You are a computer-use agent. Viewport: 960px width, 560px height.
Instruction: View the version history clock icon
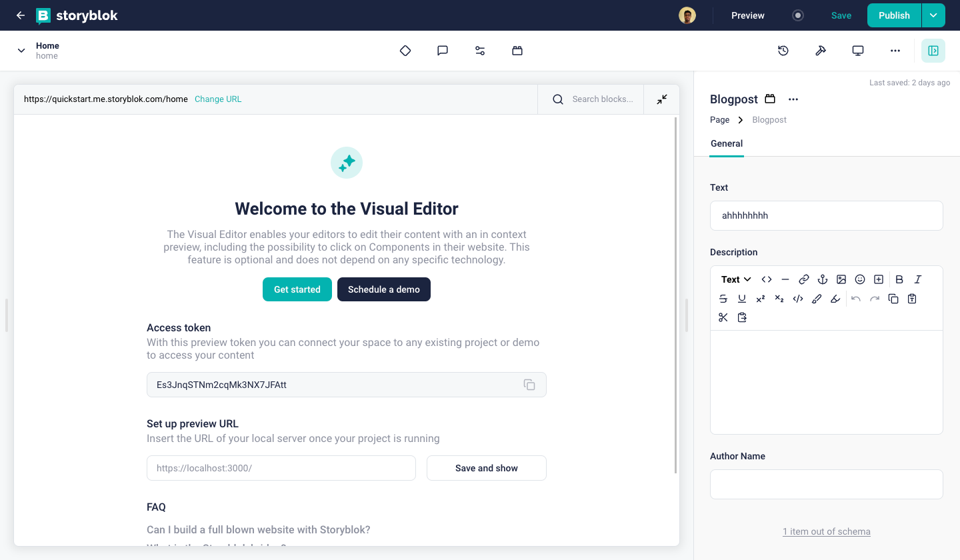(x=783, y=51)
